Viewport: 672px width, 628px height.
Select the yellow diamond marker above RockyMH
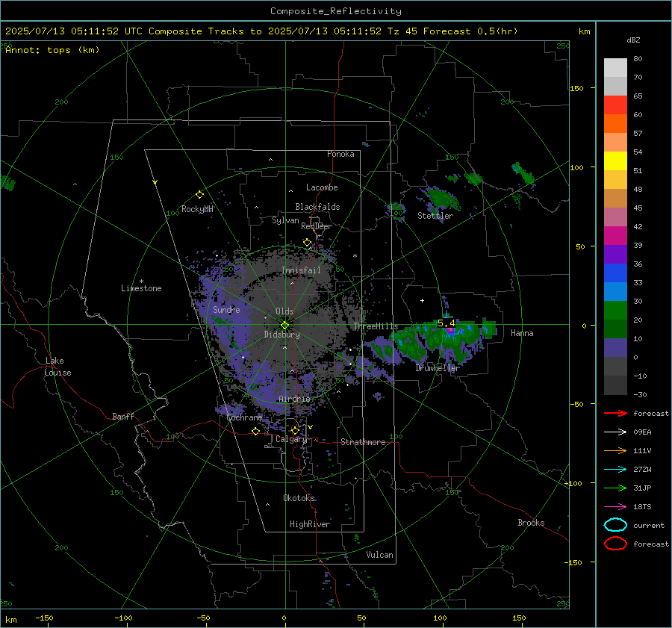tap(199, 195)
